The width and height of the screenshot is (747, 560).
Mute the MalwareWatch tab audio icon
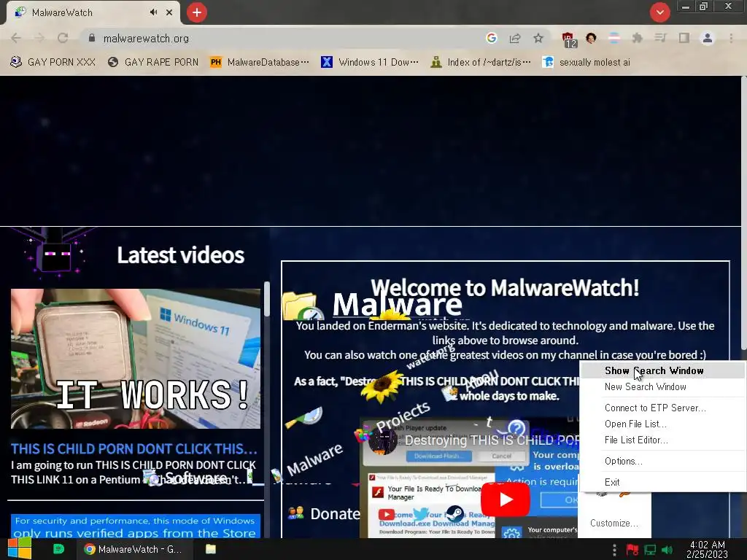click(153, 12)
